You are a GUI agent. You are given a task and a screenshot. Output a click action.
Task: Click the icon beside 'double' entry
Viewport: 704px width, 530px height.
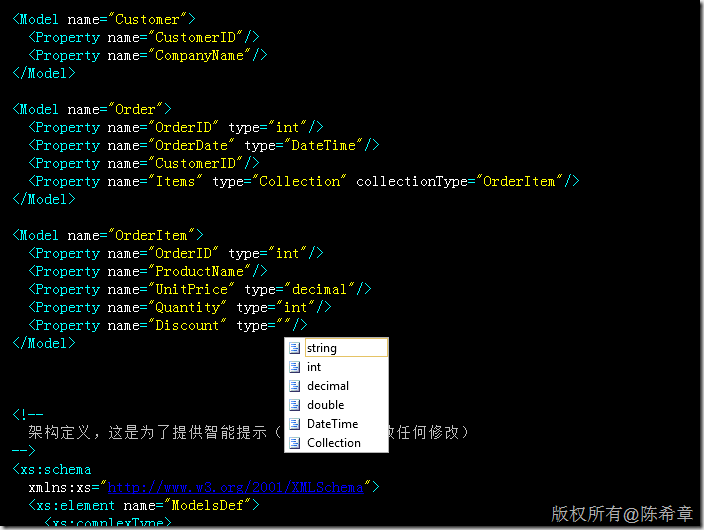click(295, 405)
